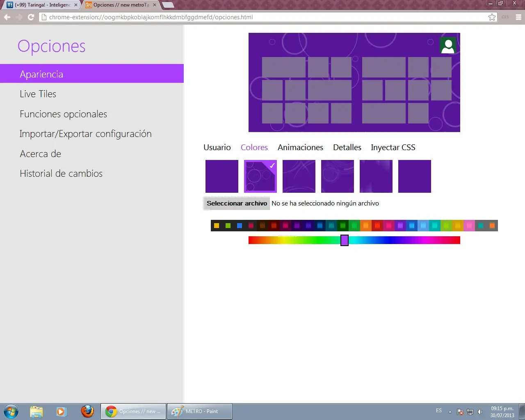The width and height of the screenshot is (525, 420).
Task: Pick the crimson-on-black color swatch
Action: click(x=251, y=226)
